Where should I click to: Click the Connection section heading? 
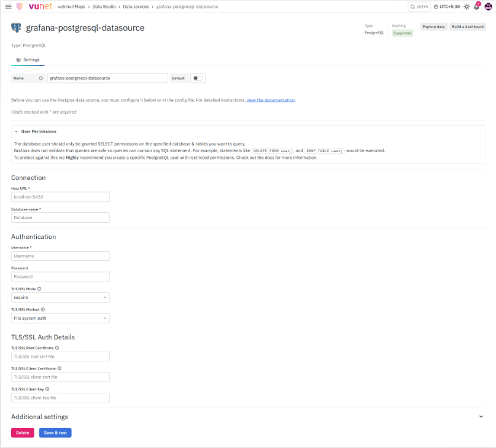pos(28,178)
